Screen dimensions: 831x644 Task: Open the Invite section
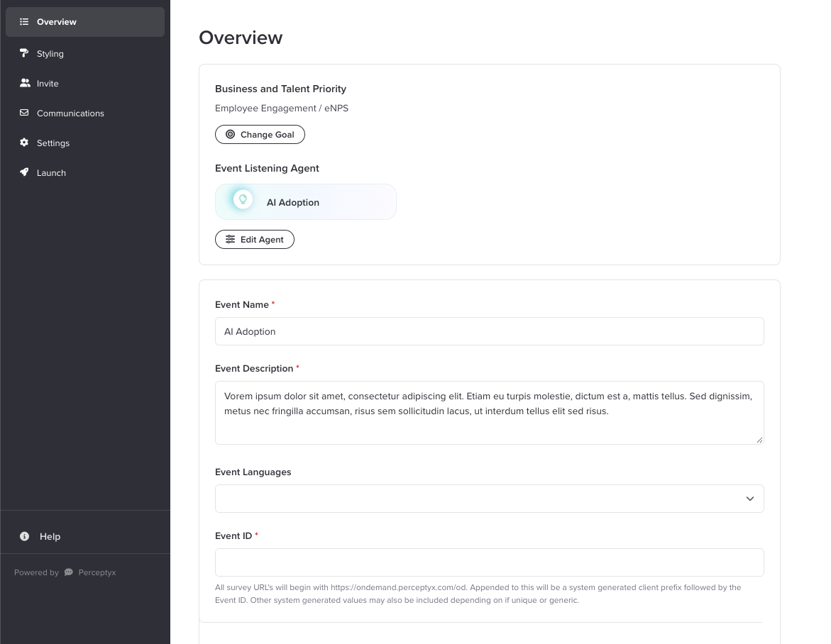tap(84, 83)
